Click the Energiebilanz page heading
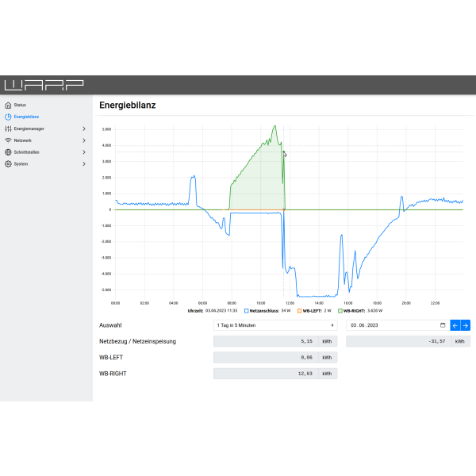 128,105
